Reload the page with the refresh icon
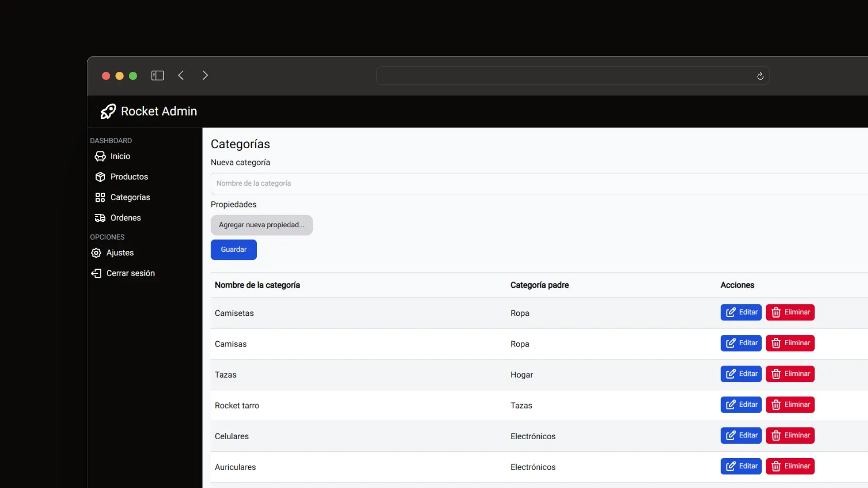 pyautogui.click(x=760, y=76)
